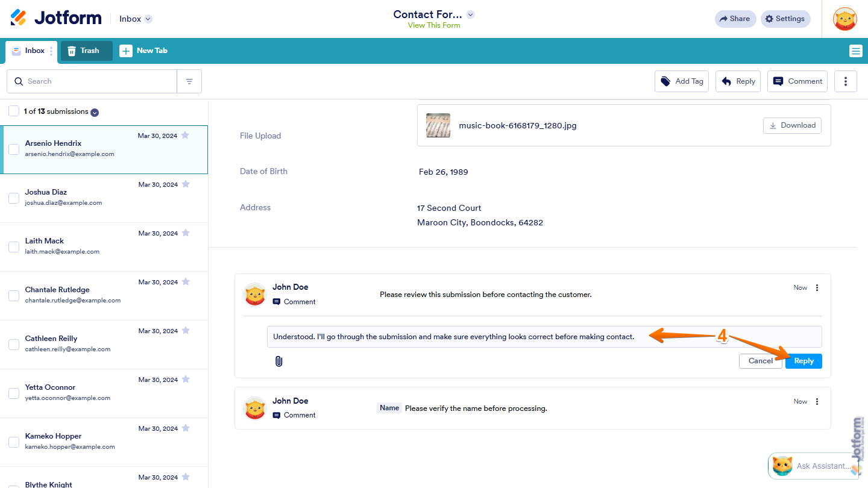
Task: Open the search filter options
Action: 189,81
